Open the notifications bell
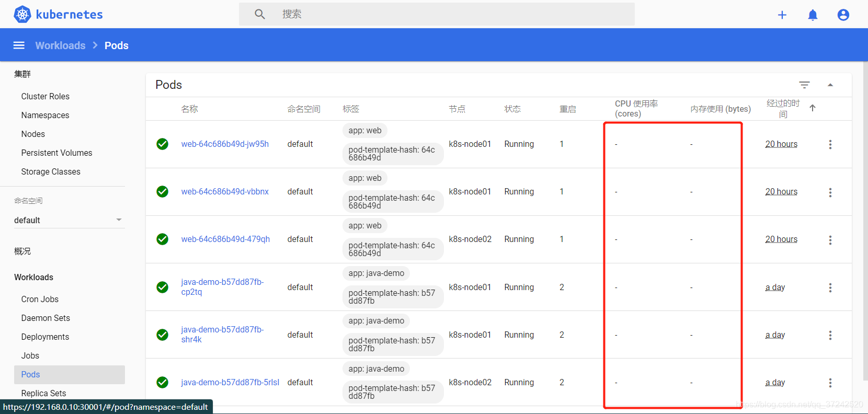The width and height of the screenshot is (868, 414). [813, 15]
